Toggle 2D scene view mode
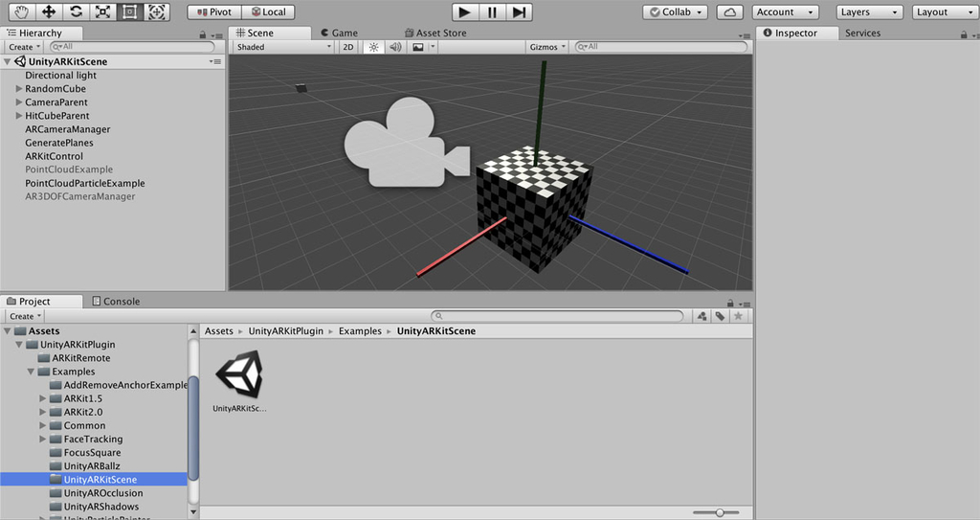The height and width of the screenshot is (520, 980). pos(348,47)
